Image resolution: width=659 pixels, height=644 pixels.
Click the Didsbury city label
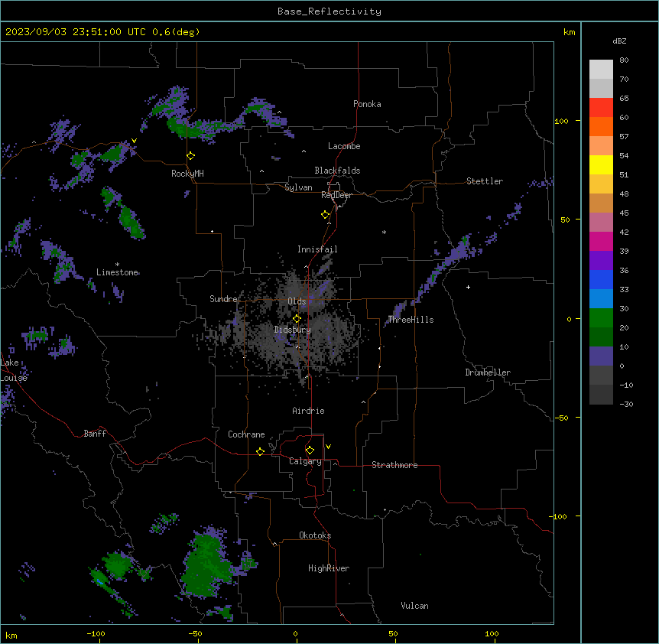293,330
